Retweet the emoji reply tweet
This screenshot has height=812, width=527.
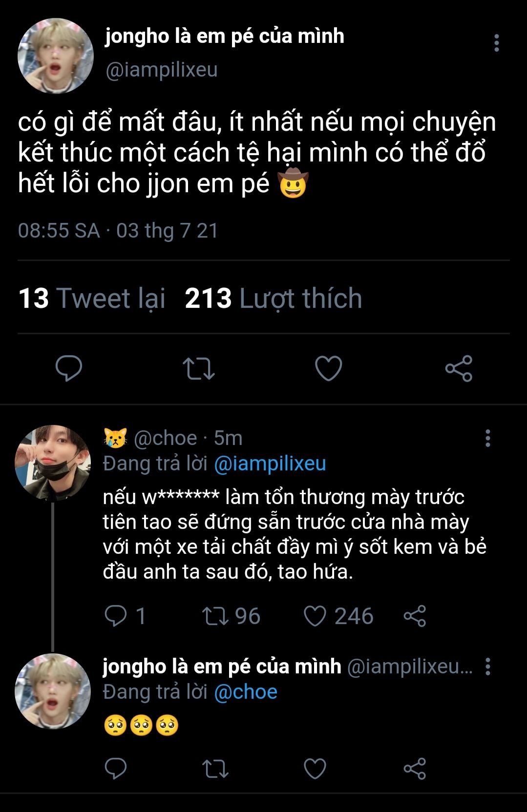[215, 769]
